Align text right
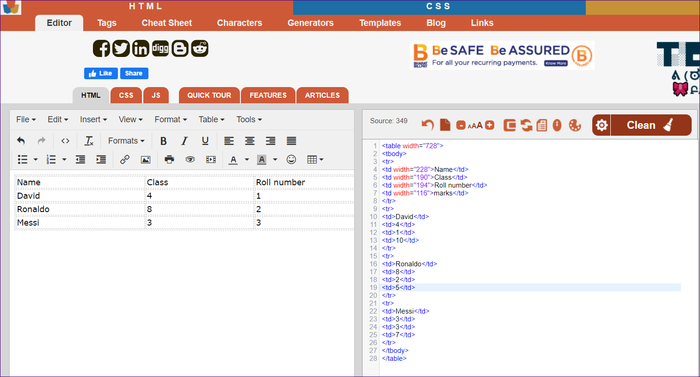This screenshot has height=377, width=700. coord(271,141)
